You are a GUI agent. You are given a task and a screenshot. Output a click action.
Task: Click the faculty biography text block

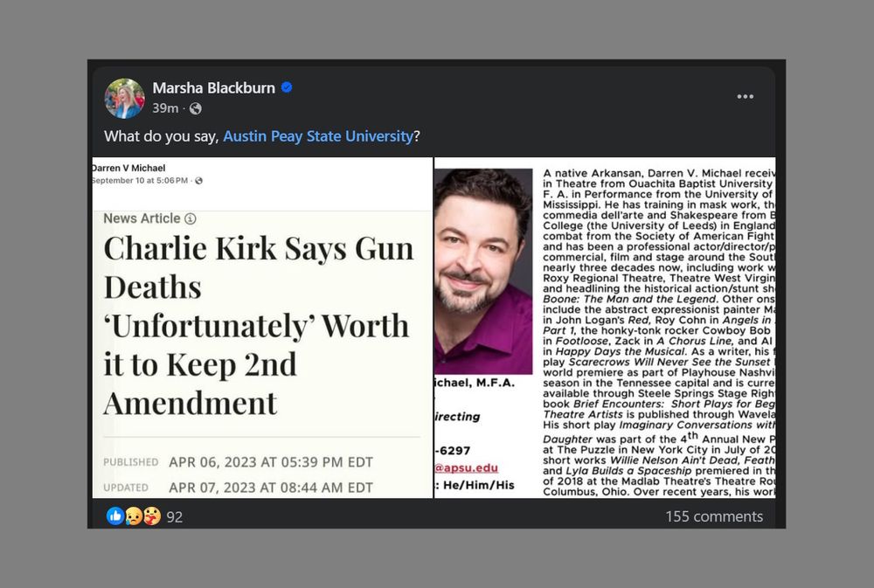[x=659, y=333]
